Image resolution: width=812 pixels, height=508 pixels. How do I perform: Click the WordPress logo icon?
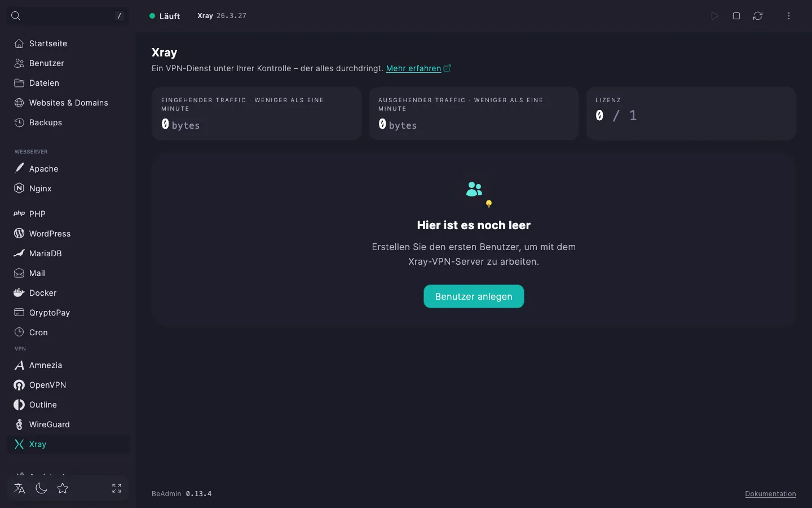[19, 233]
